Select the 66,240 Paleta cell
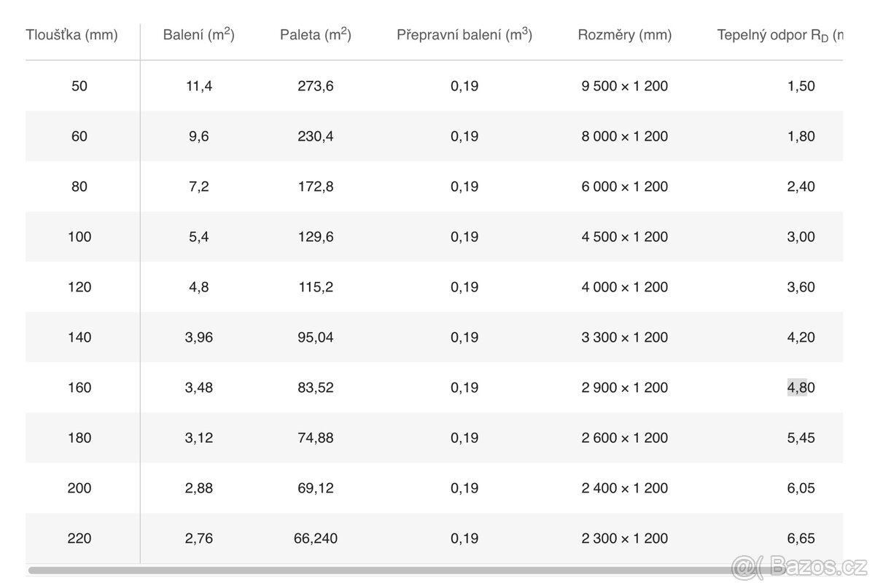The height and width of the screenshot is (588, 875). click(x=315, y=538)
